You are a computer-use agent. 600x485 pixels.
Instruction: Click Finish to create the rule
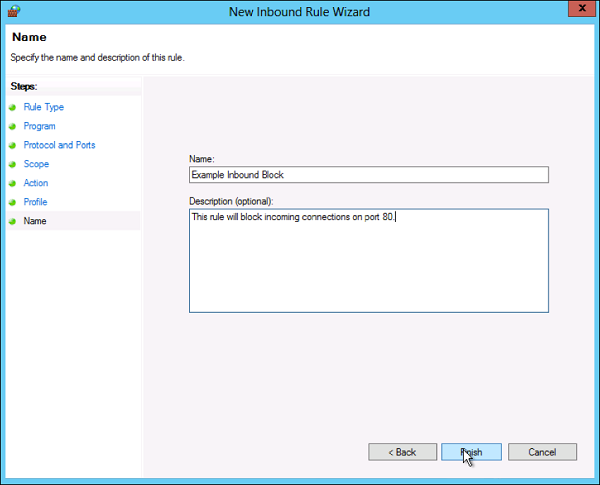(471, 452)
